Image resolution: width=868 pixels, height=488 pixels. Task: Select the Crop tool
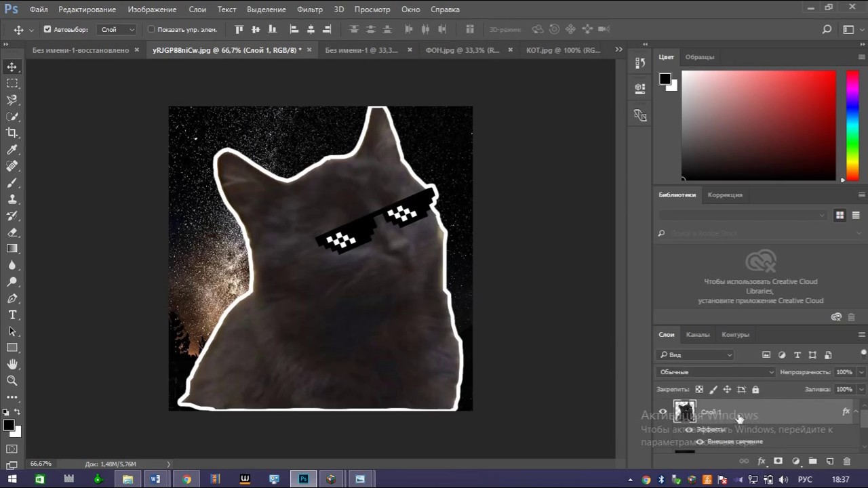(12, 133)
